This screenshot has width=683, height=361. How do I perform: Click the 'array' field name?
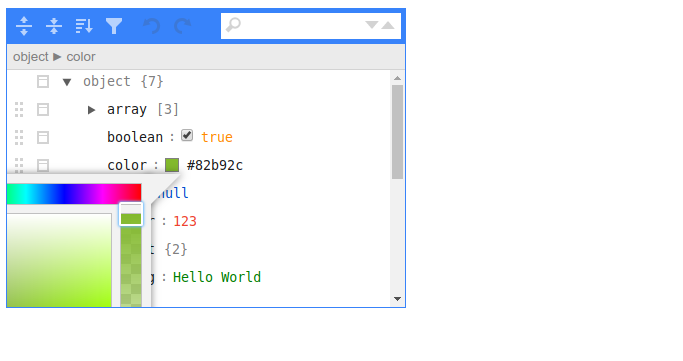[x=127, y=109]
